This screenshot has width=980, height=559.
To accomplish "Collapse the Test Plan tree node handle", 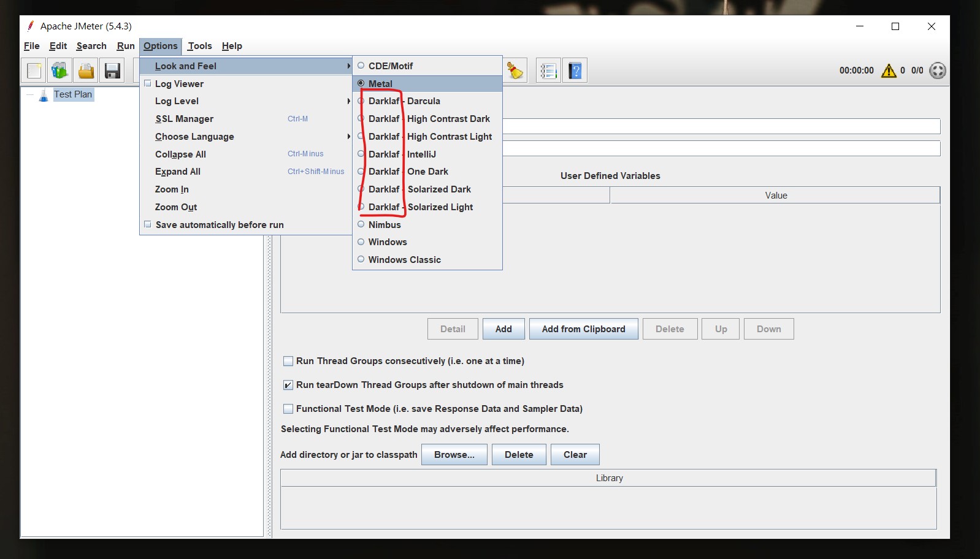I will click(x=29, y=95).
